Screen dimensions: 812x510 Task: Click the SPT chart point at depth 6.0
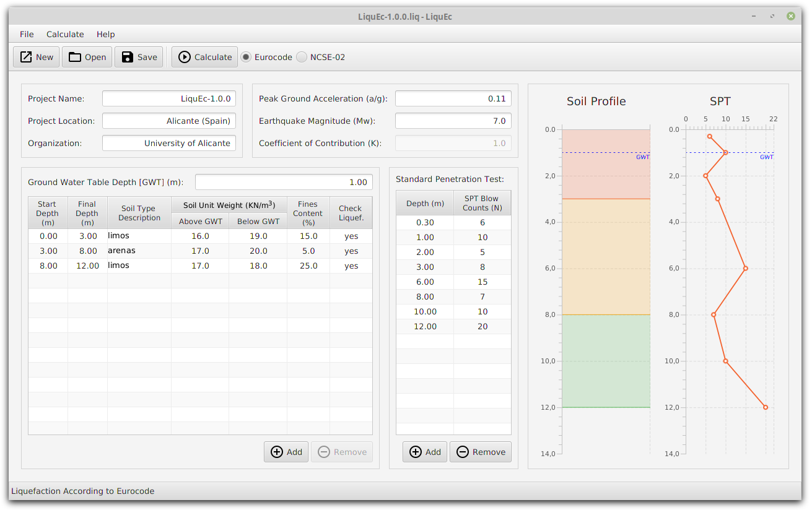pos(746,268)
